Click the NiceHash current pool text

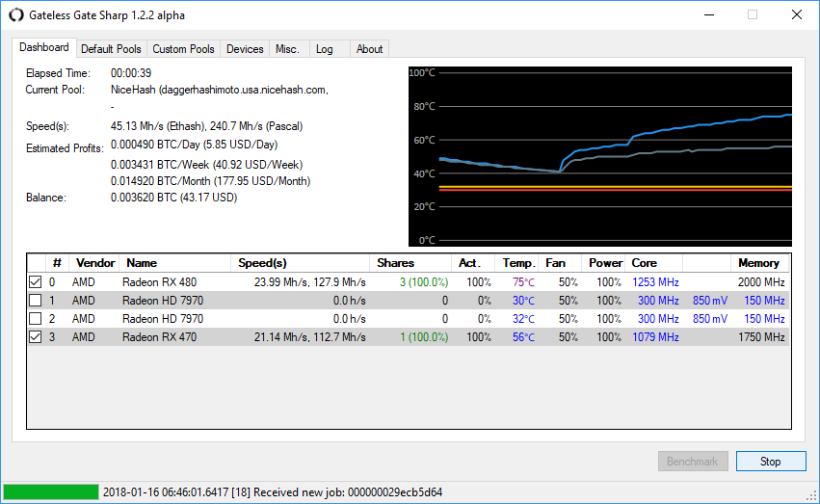point(220,90)
